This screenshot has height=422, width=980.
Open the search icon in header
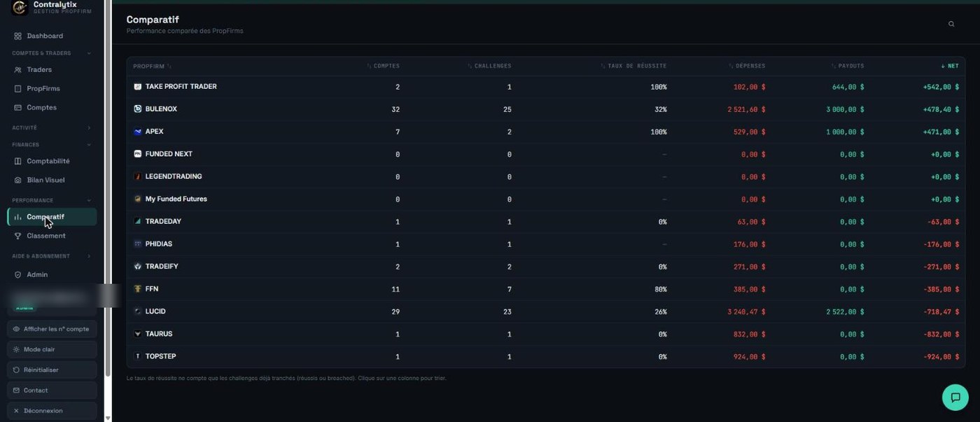tap(951, 24)
